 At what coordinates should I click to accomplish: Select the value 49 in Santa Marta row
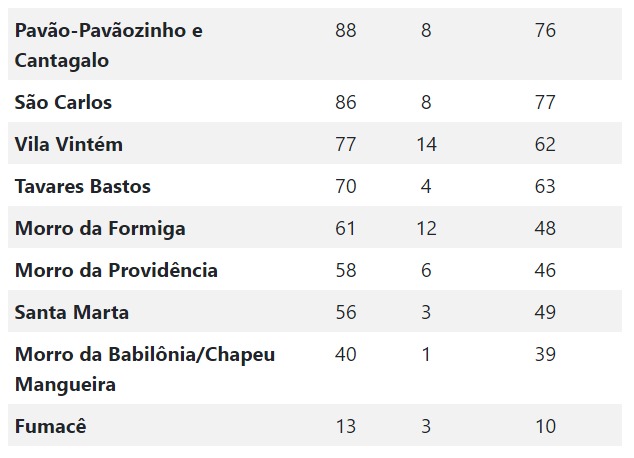(x=545, y=312)
